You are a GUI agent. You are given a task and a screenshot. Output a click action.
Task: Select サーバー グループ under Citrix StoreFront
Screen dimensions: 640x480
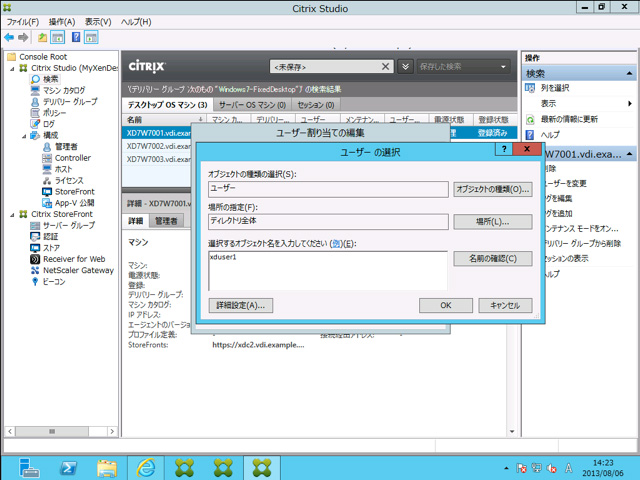[x=69, y=225]
